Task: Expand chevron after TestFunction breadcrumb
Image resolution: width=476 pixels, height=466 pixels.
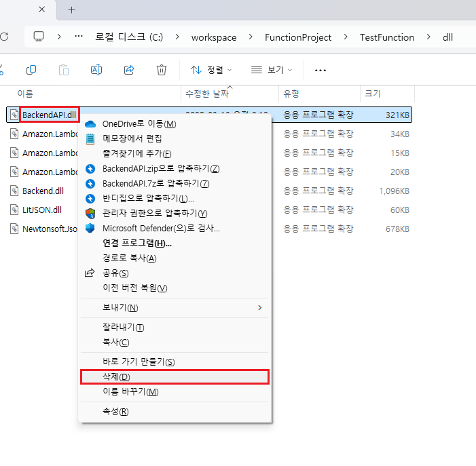Action: pyautogui.click(x=428, y=37)
